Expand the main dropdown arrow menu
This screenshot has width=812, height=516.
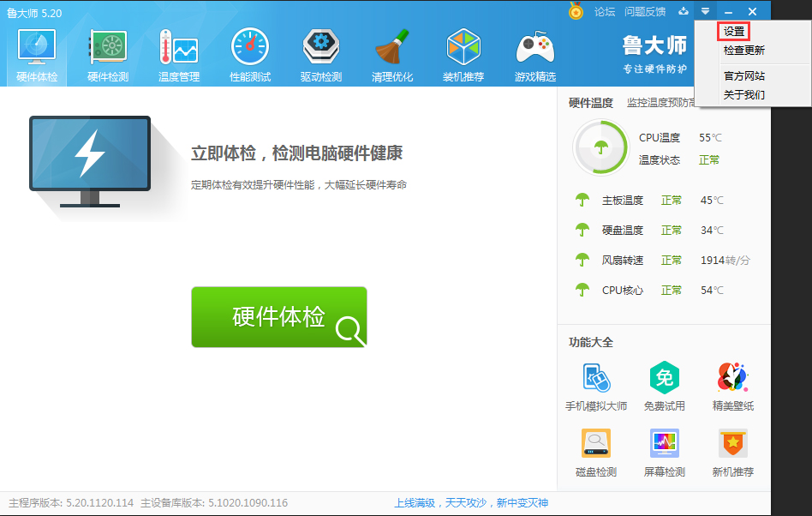pyautogui.click(x=705, y=11)
